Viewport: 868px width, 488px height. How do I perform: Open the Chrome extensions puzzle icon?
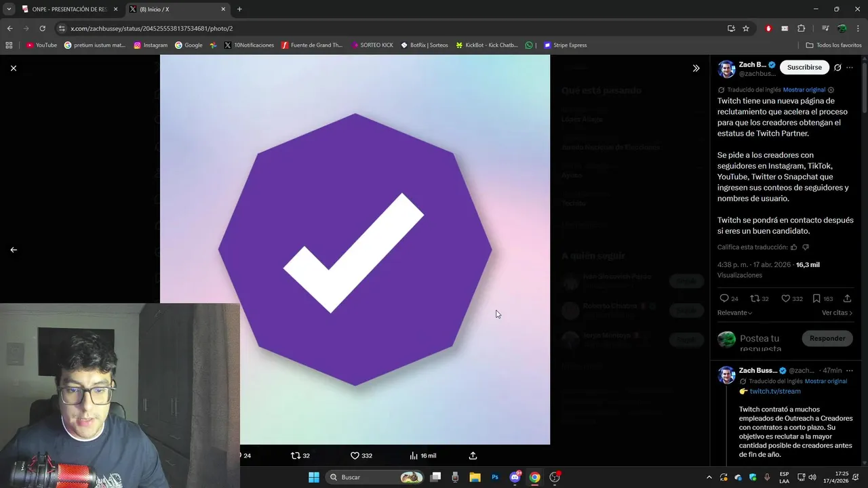pyautogui.click(x=801, y=28)
